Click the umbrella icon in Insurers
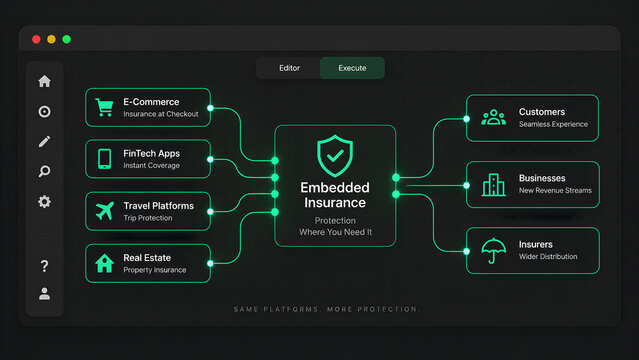The width and height of the screenshot is (639, 360). click(x=494, y=251)
